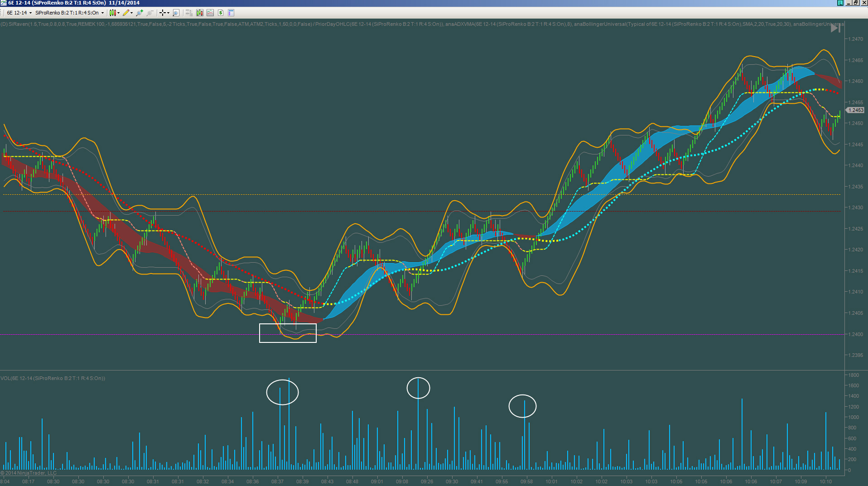Viewport: 868px width, 486px height.
Task: Click the 10:10 time axis label
Action: pyautogui.click(x=825, y=481)
